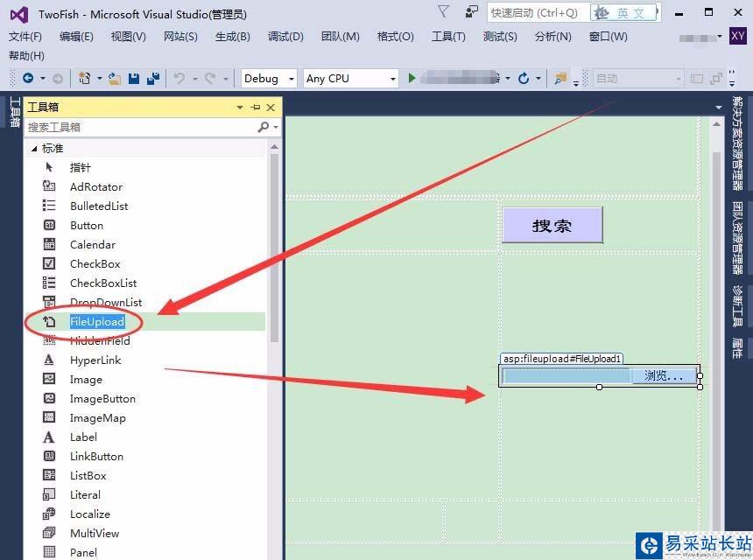Choose the MultiView control icon

pos(49,533)
